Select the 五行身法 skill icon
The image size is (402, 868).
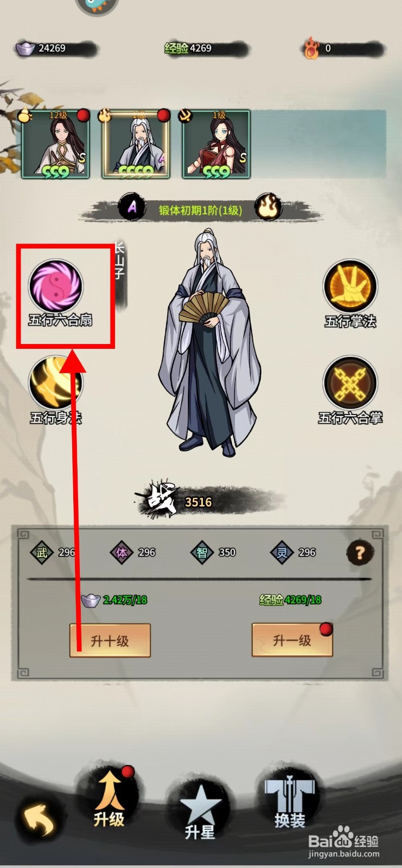56,383
